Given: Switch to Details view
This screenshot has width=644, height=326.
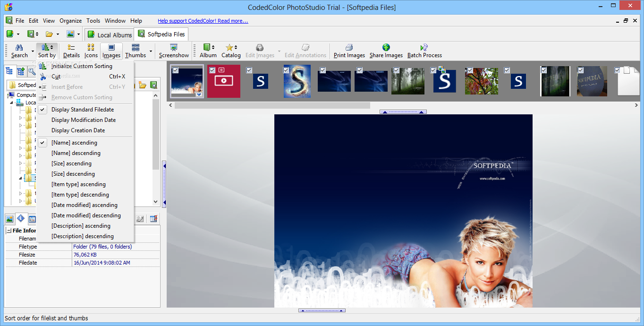Looking at the screenshot, I should tap(71, 51).
